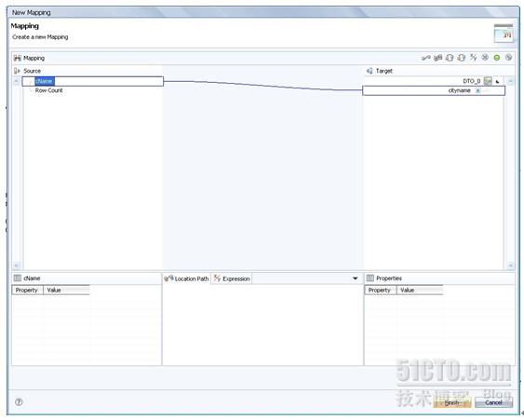
Task: Click the 'Target' pane label
Action: click(x=384, y=71)
